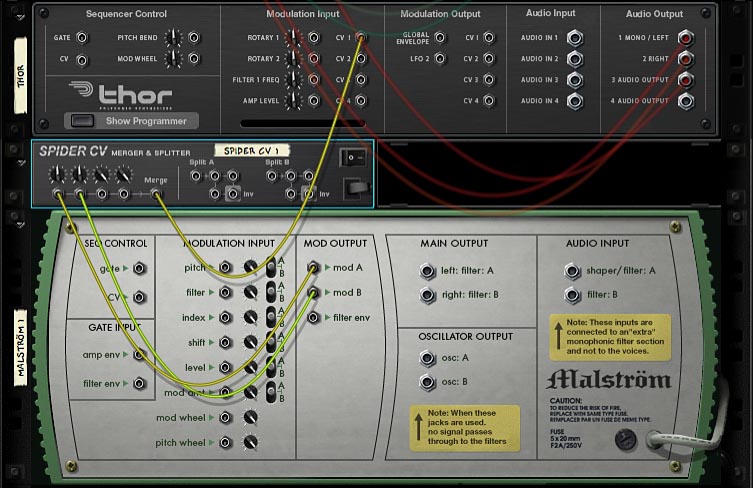Click Thor's Pitch Bend trim knob

point(174,38)
